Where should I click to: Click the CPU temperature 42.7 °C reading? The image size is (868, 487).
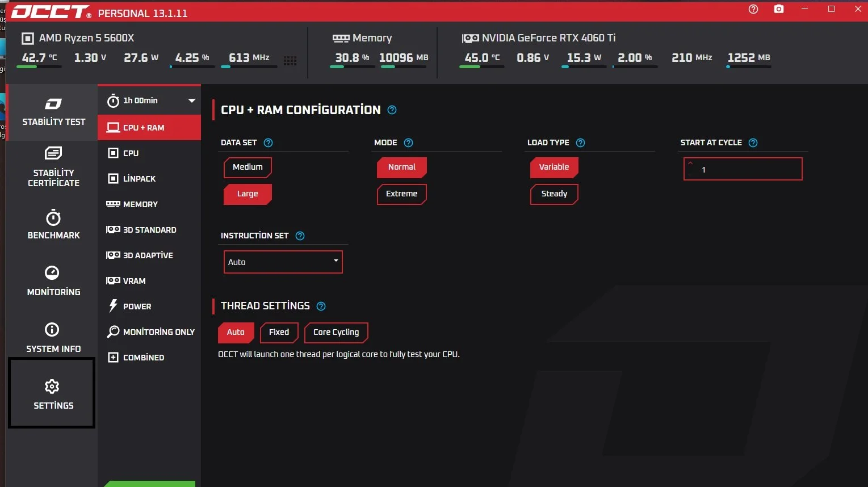(x=39, y=58)
